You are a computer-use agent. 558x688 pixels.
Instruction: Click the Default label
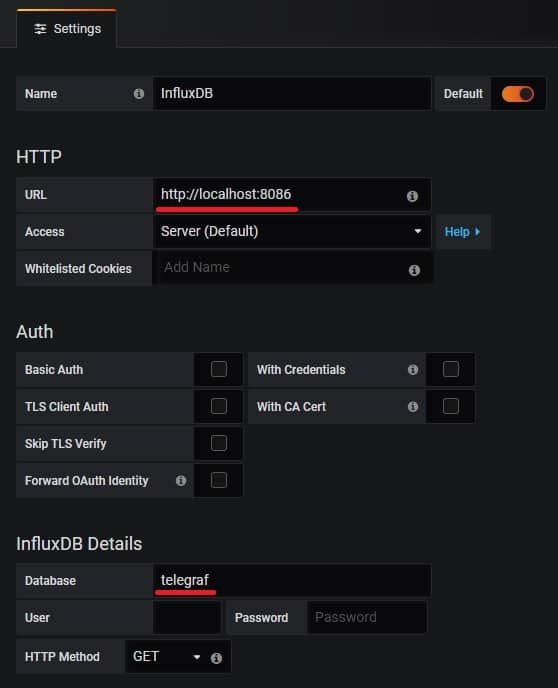(x=463, y=93)
